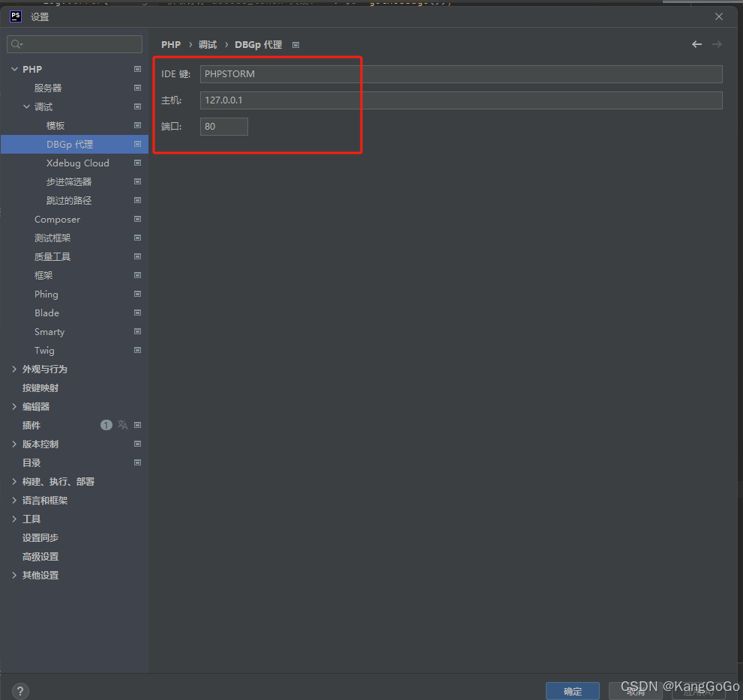The height and width of the screenshot is (700, 743).
Task: Click the project icon beside Twig
Action: click(137, 350)
